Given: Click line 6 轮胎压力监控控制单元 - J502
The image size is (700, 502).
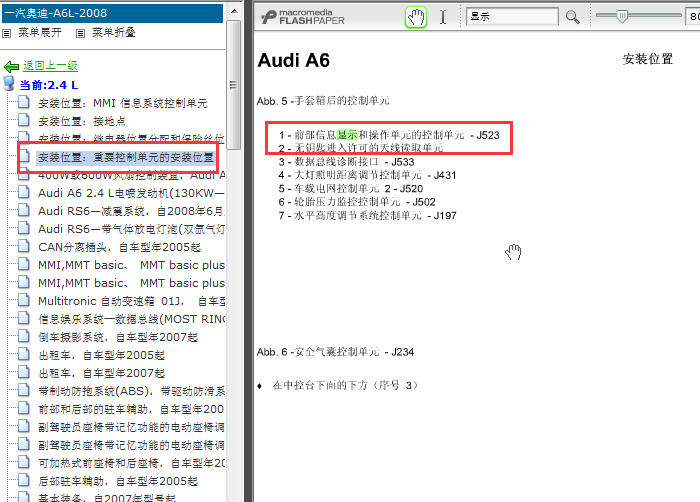Looking at the screenshot, I should pyautogui.click(x=357, y=202).
